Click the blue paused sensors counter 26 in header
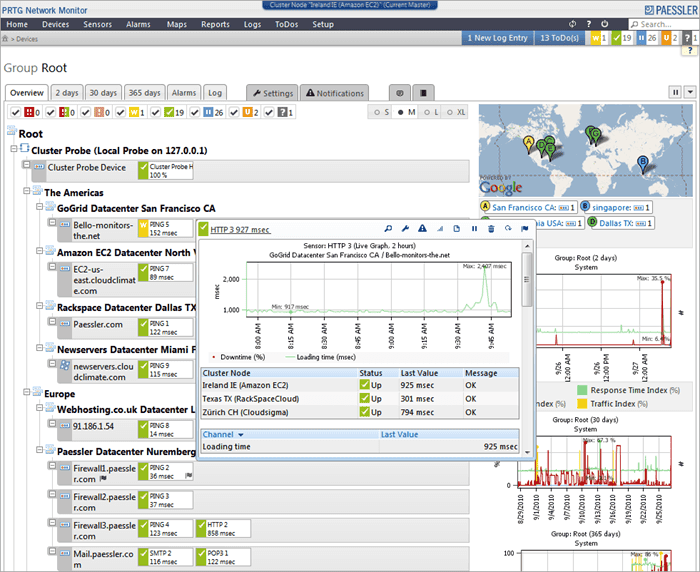The width and height of the screenshot is (700, 572). [x=647, y=38]
